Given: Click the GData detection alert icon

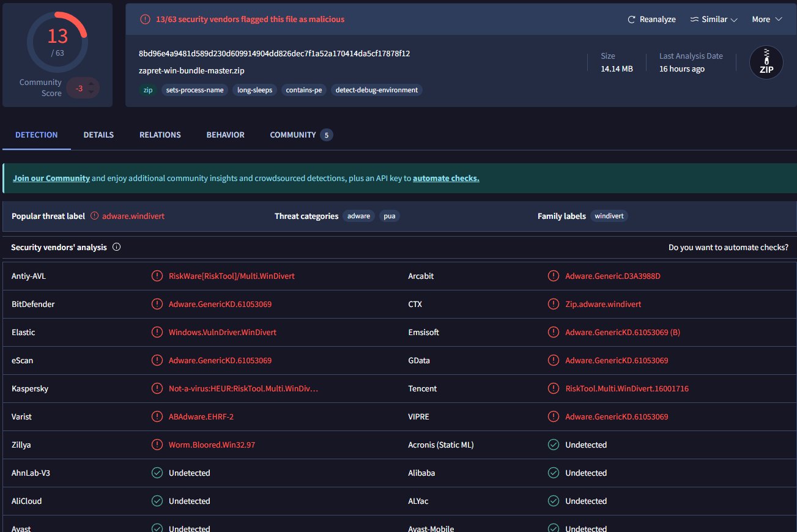Looking at the screenshot, I should tap(554, 361).
